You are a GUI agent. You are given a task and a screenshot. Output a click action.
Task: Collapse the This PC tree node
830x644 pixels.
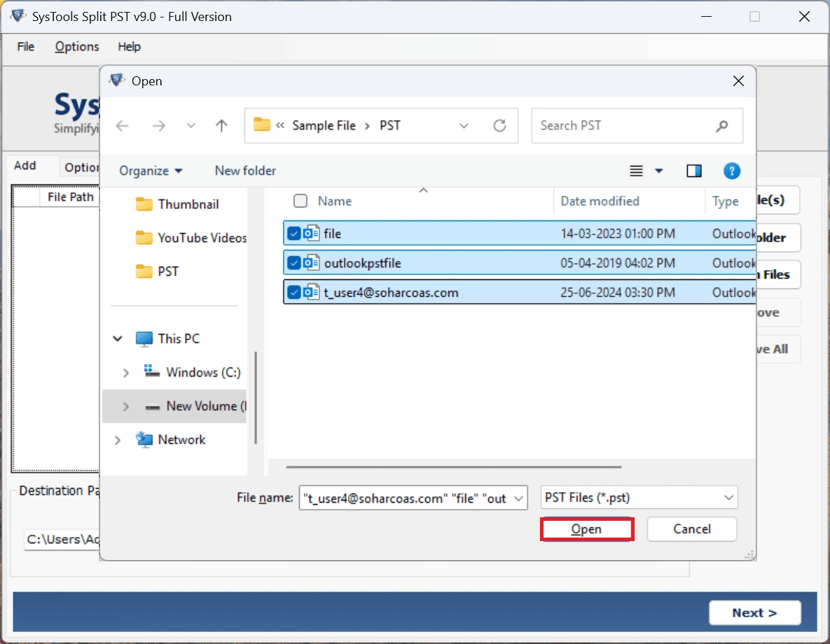(118, 339)
